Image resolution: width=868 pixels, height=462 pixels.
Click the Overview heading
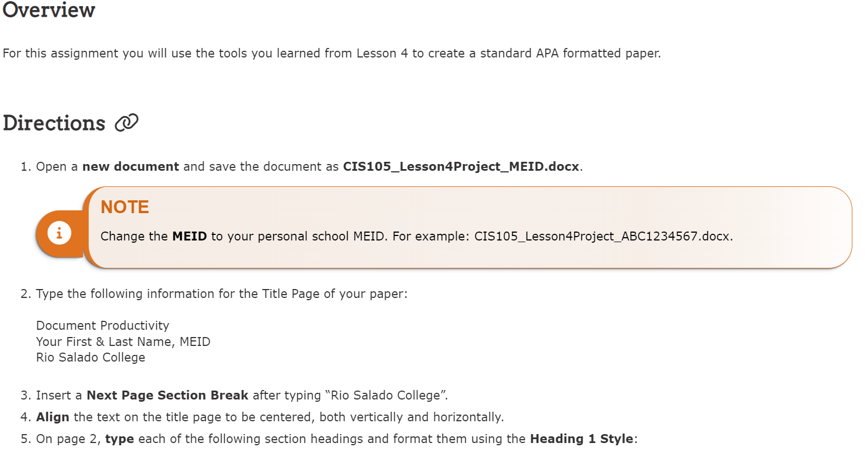(x=49, y=10)
